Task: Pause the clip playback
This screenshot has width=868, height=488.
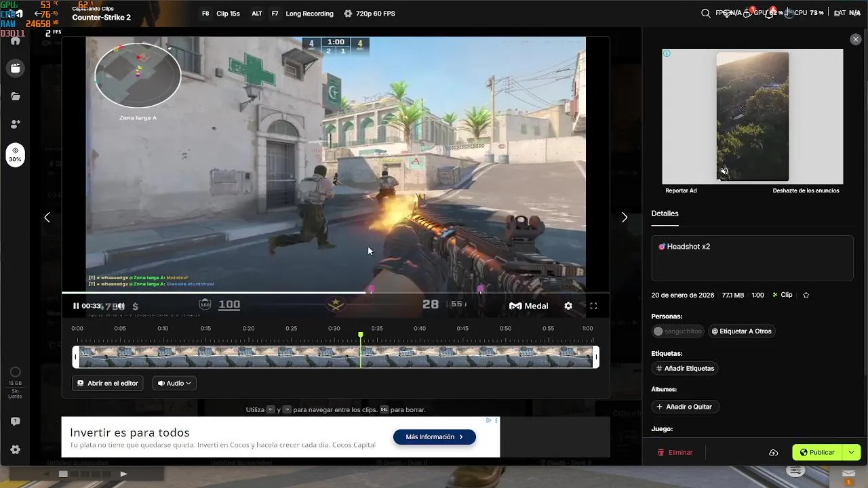Action: pos(76,306)
